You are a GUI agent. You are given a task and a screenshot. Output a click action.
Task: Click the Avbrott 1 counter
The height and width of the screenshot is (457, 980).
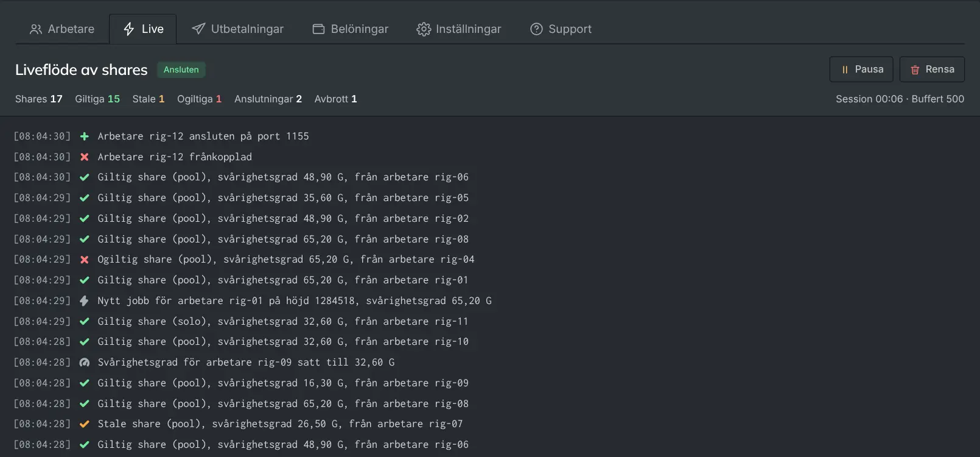pyautogui.click(x=335, y=99)
